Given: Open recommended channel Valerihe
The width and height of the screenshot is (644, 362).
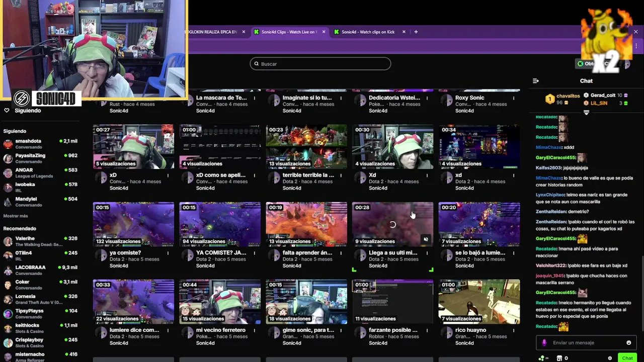Looking at the screenshot, I should pyautogui.click(x=40, y=241).
